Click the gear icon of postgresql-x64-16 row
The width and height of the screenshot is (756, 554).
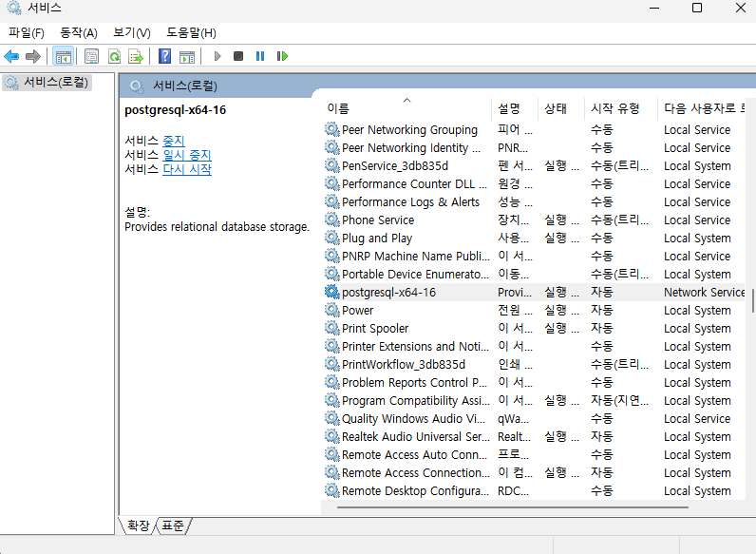(x=331, y=292)
